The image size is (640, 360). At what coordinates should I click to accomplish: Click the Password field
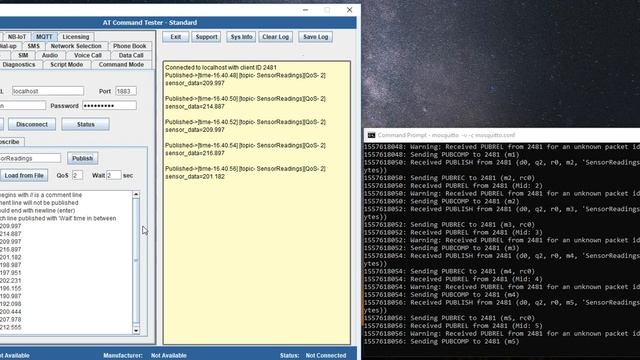point(109,106)
